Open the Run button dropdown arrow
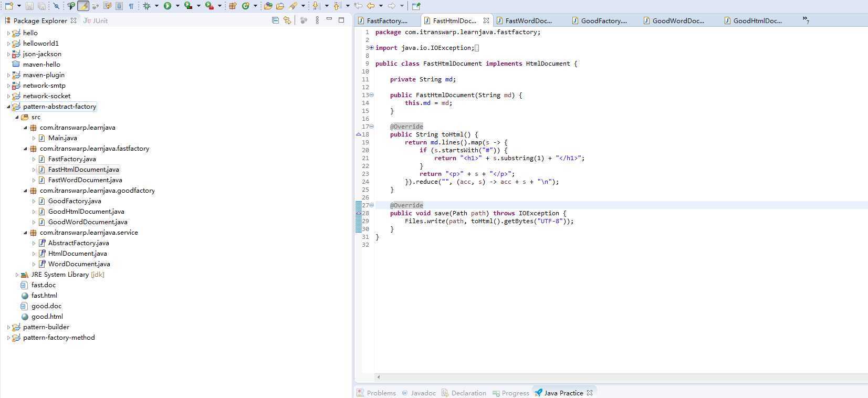The image size is (868, 398). [x=177, y=6]
